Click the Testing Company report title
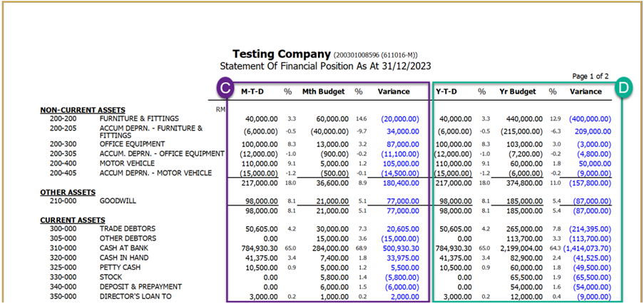 tap(282, 54)
